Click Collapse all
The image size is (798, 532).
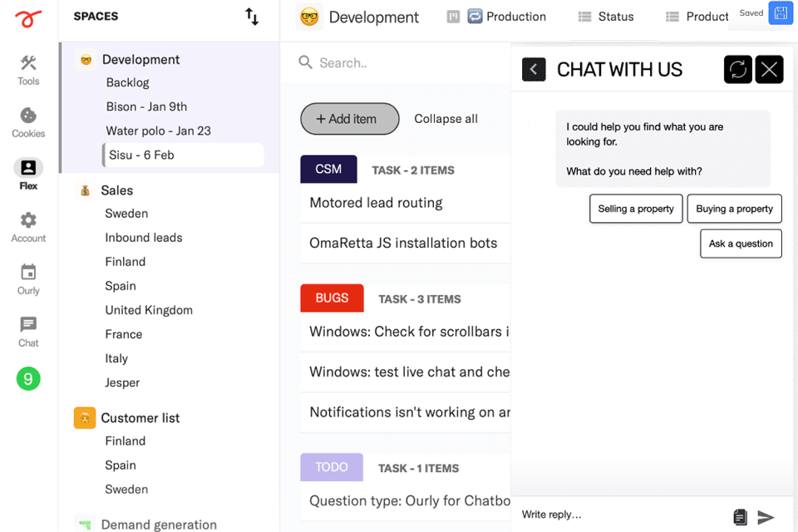(446, 119)
